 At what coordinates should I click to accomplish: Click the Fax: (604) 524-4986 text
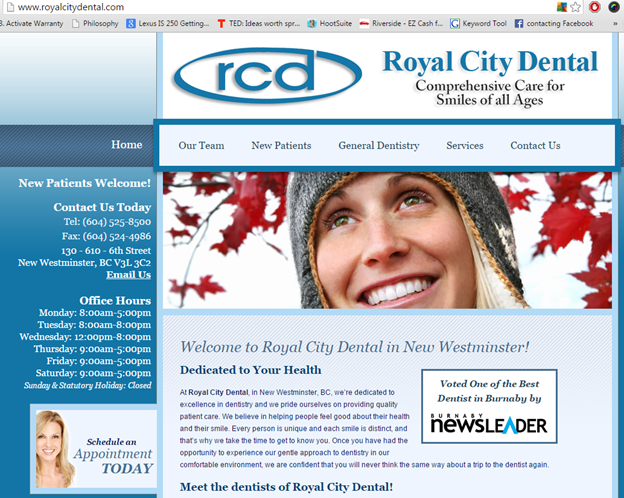(x=106, y=236)
